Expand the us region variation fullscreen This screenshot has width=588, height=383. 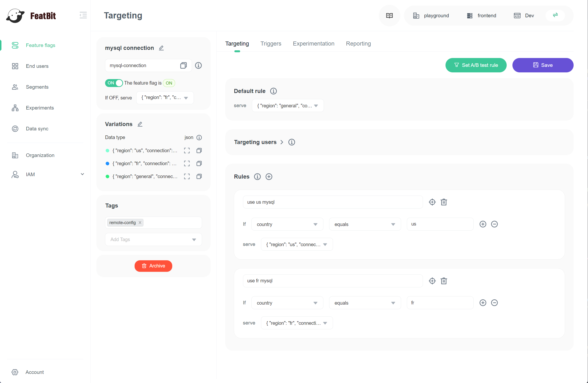click(187, 151)
